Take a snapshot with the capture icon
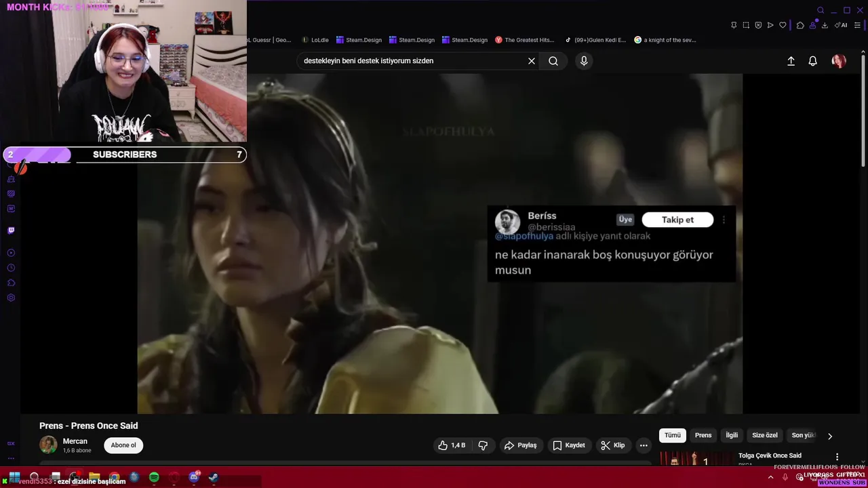 [746, 25]
